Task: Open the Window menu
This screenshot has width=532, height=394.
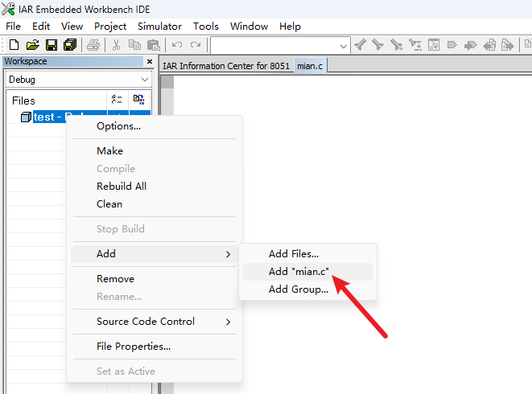Action: coord(249,27)
